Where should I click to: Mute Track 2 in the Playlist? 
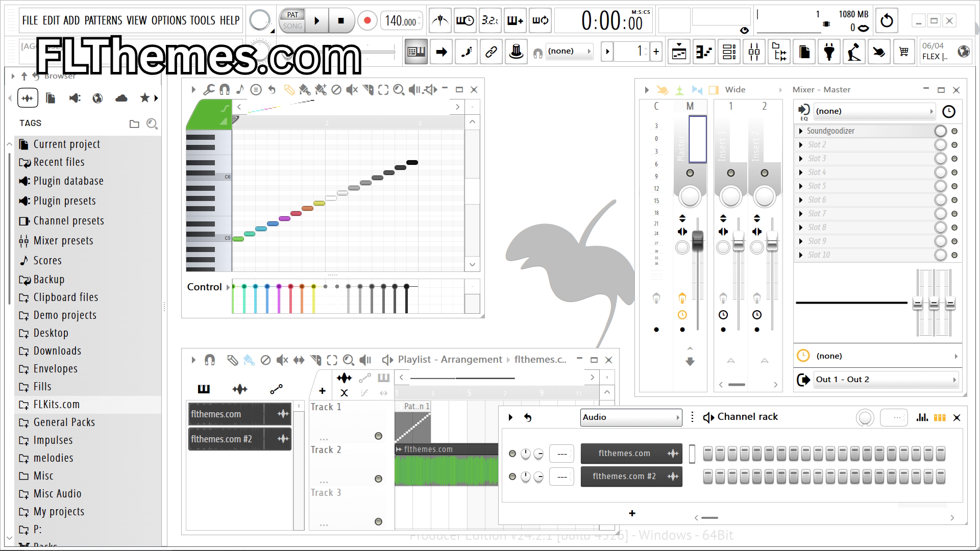point(378,479)
